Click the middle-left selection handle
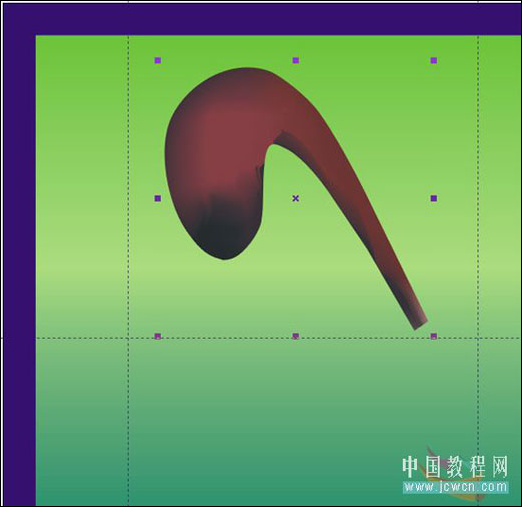Screen dimensions: 522x507 pos(158,198)
